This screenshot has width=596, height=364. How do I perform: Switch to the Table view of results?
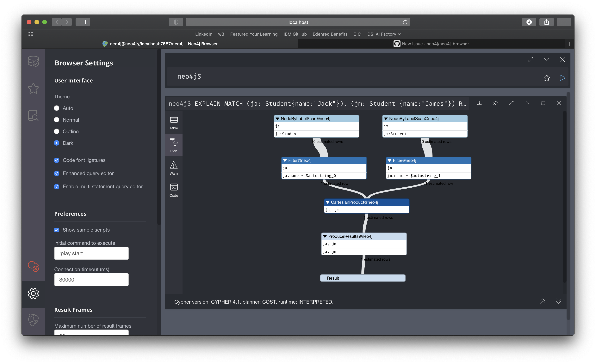click(174, 122)
